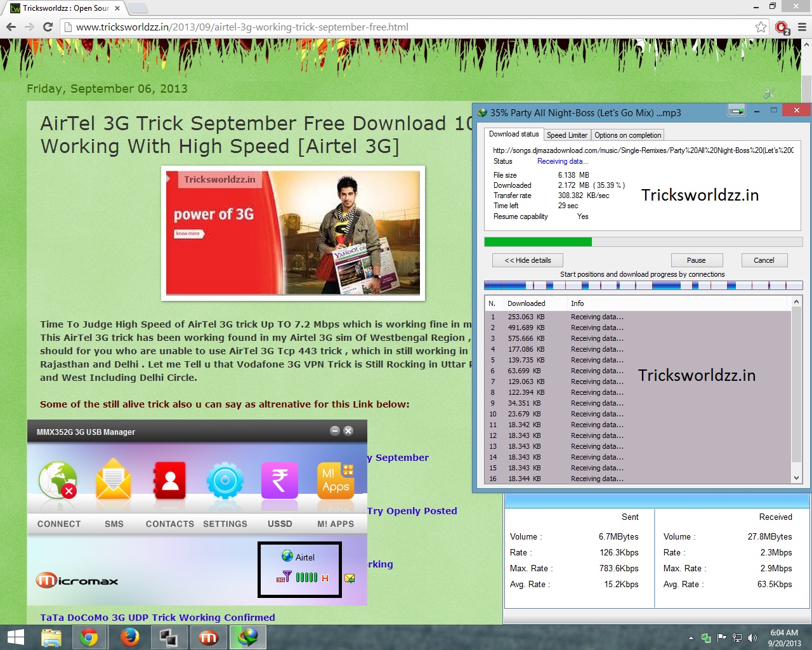The height and width of the screenshot is (650, 812).
Task: Open the Options on completion tab
Action: (x=628, y=135)
